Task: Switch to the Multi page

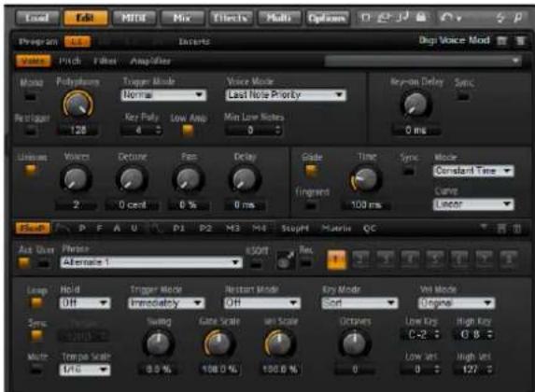Action: click(x=279, y=18)
